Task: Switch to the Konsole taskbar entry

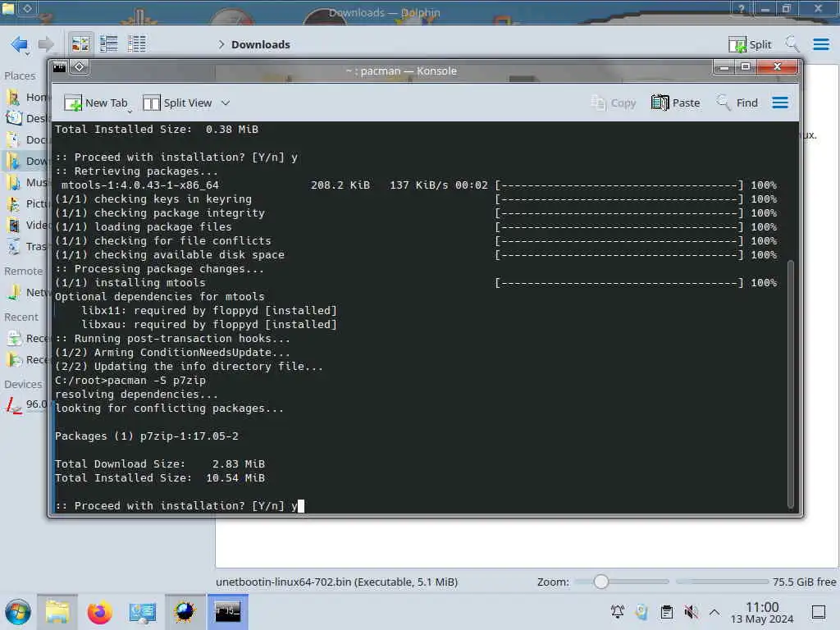Action: [228, 612]
